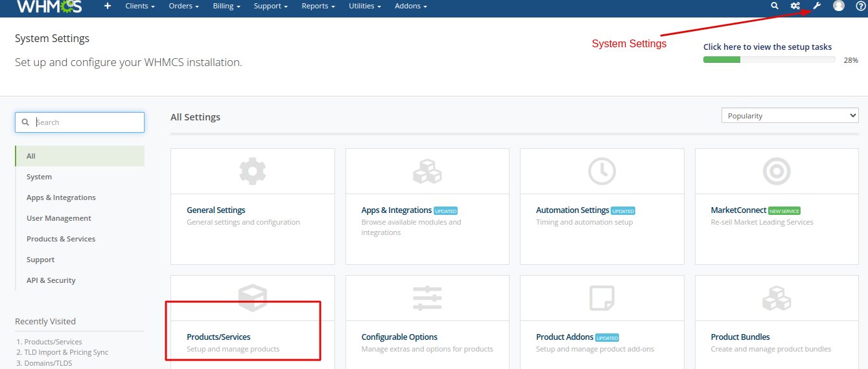Image resolution: width=868 pixels, height=369 pixels.
Task: Open the Apps & Integrations card title
Action: (397, 210)
